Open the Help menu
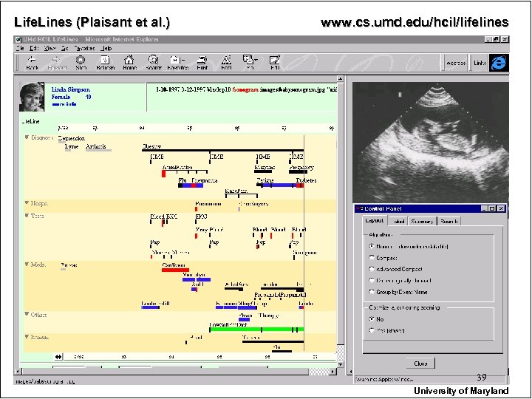 coord(106,49)
